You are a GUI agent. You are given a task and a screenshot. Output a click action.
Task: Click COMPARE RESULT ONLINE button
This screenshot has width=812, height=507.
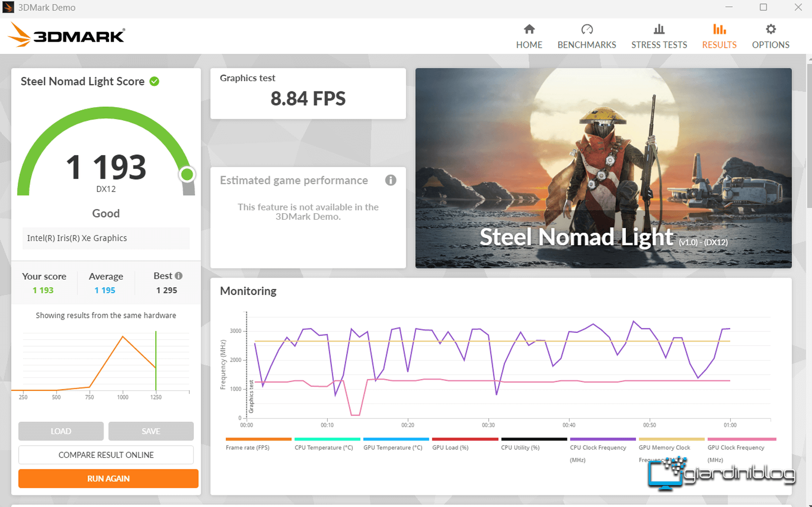106,455
